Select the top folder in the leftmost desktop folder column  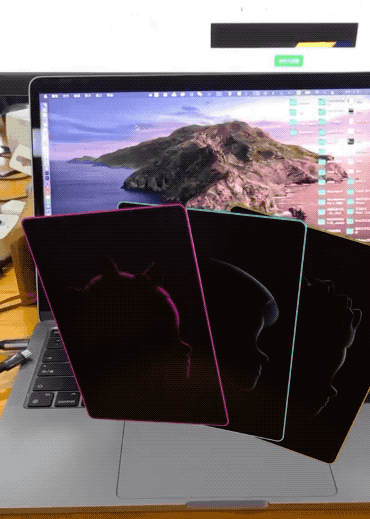tap(293, 102)
